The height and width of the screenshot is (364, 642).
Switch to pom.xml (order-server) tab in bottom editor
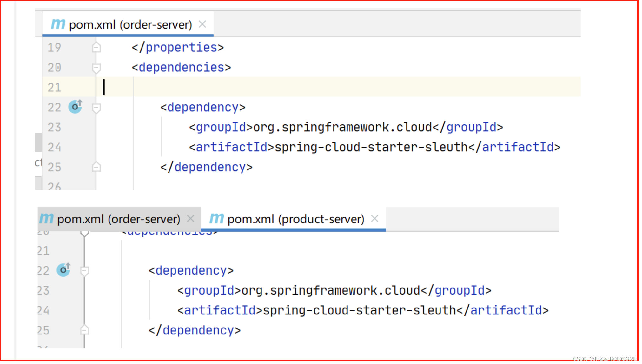pyautogui.click(x=119, y=219)
